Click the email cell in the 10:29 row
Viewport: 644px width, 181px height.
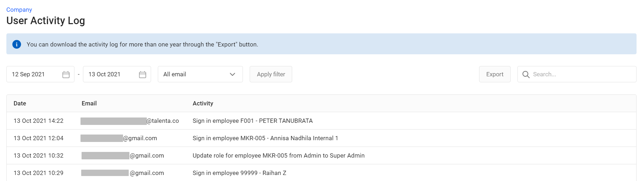click(x=123, y=173)
